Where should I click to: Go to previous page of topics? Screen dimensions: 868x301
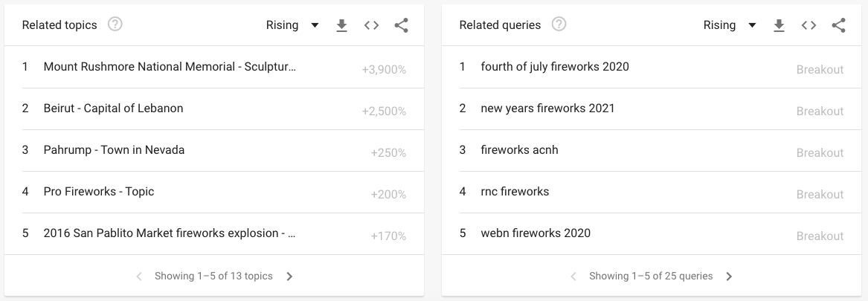coord(139,276)
